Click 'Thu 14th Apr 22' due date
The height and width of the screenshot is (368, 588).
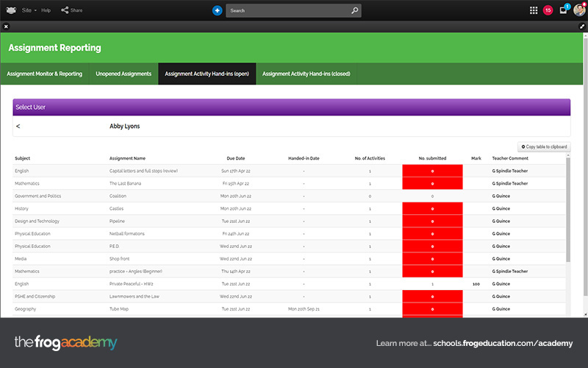coord(236,272)
